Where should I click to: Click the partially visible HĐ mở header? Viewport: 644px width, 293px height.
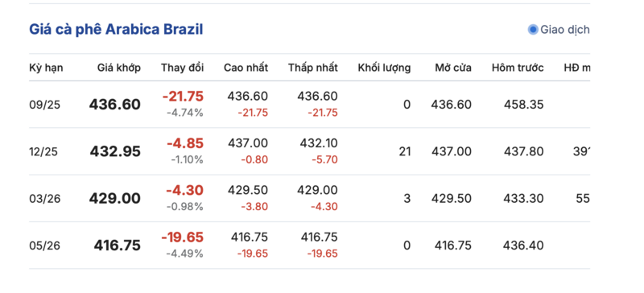pos(576,68)
